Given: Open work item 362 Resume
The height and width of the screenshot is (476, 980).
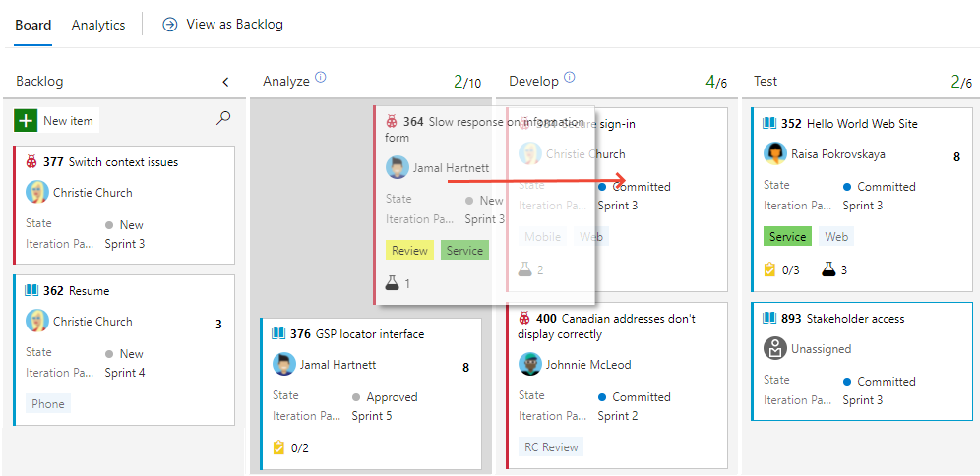Looking at the screenshot, I should [x=89, y=291].
